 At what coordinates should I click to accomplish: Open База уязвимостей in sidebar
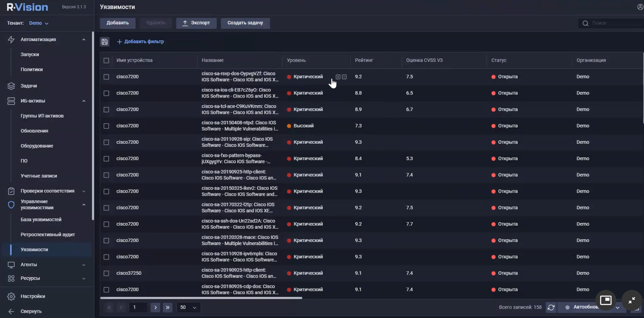(41, 219)
